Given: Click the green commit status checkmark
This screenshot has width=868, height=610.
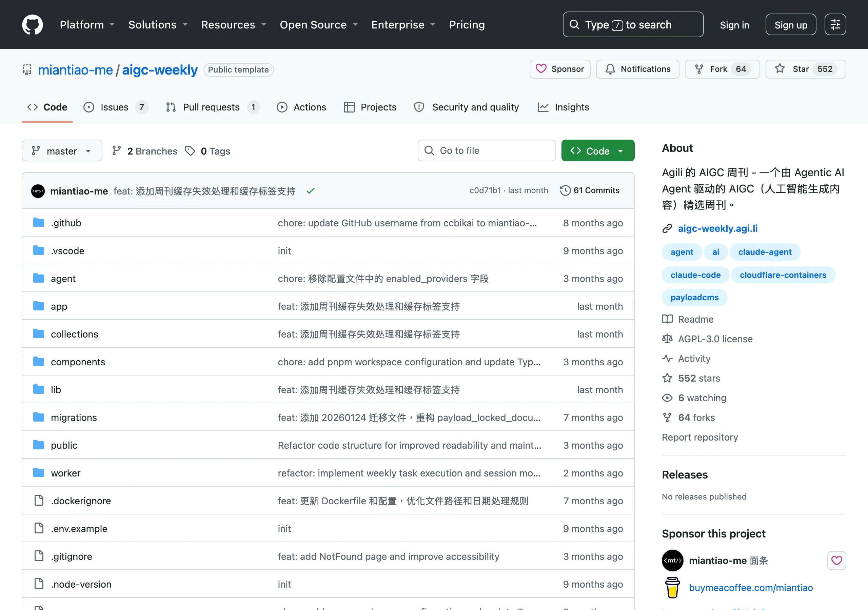Looking at the screenshot, I should point(310,191).
